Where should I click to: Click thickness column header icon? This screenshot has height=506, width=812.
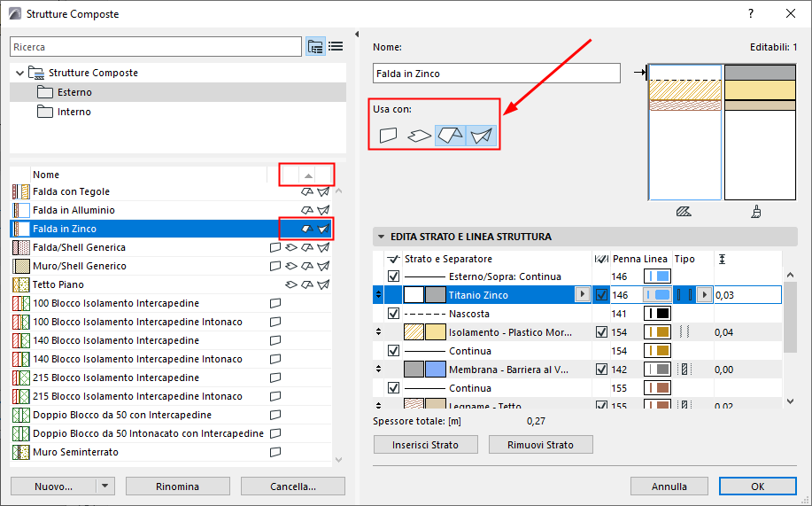[722, 259]
